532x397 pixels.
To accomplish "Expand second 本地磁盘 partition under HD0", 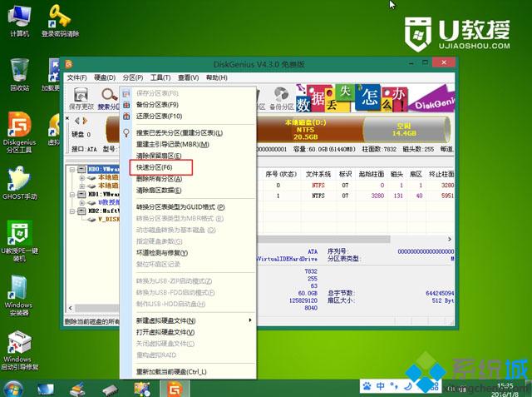I will pyautogui.click(x=81, y=186).
